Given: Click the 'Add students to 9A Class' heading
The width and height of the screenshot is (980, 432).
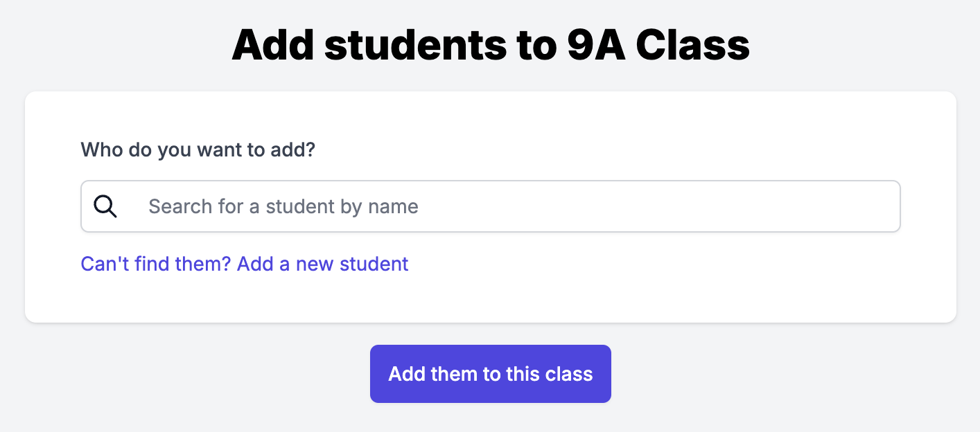Looking at the screenshot, I should pyautogui.click(x=490, y=44).
